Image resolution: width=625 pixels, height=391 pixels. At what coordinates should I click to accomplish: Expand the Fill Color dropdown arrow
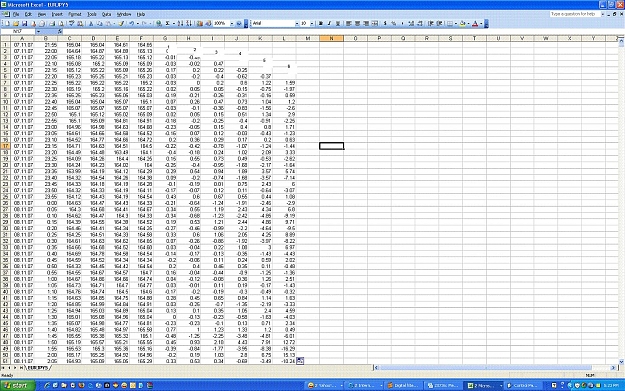pos(468,24)
